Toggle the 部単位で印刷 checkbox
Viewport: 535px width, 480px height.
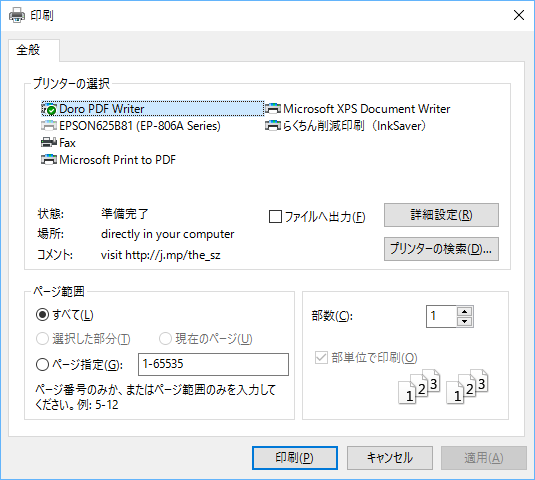point(321,358)
